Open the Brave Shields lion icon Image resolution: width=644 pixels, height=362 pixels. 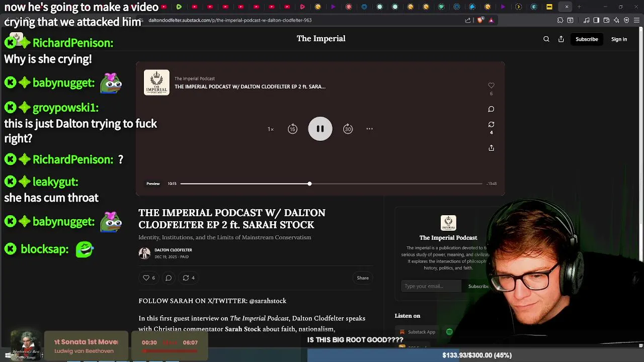pos(480,20)
